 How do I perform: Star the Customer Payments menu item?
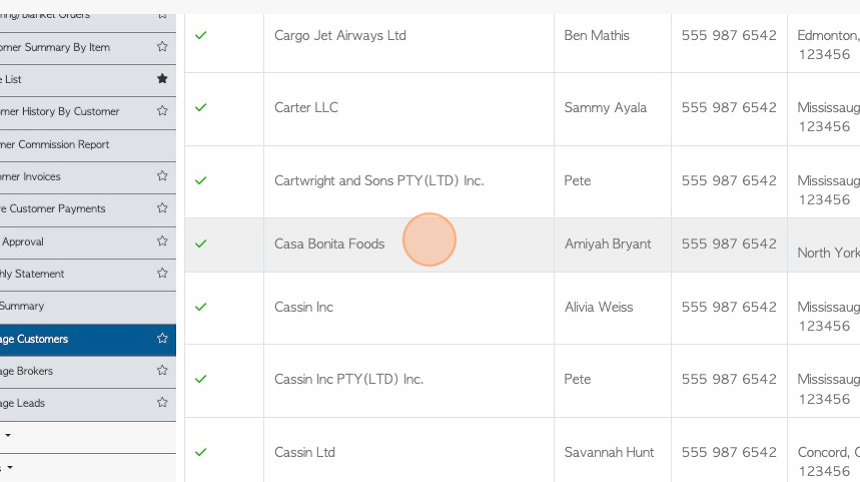(162, 208)
